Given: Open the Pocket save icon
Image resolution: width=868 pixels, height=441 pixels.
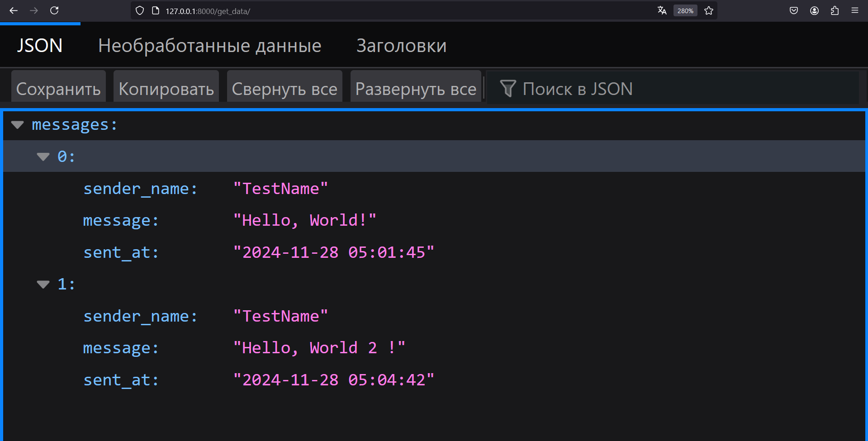Looking at the screenshot, I should [793, 10].
